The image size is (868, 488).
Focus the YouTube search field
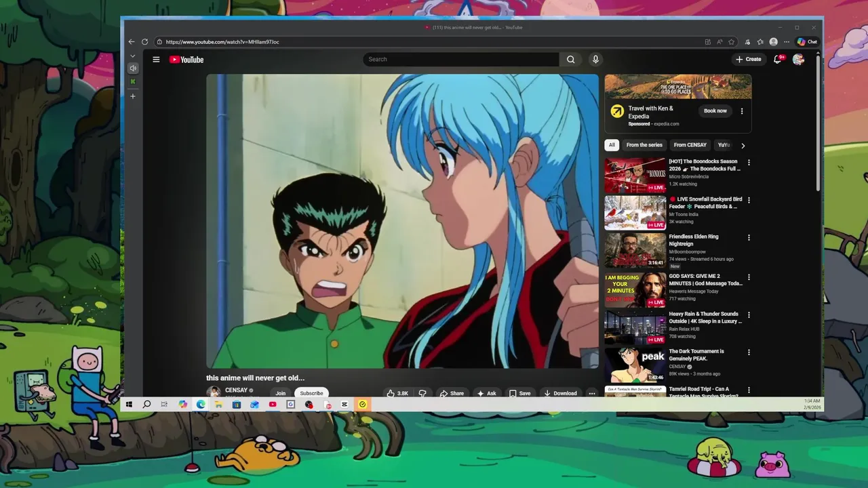(461, 60)
